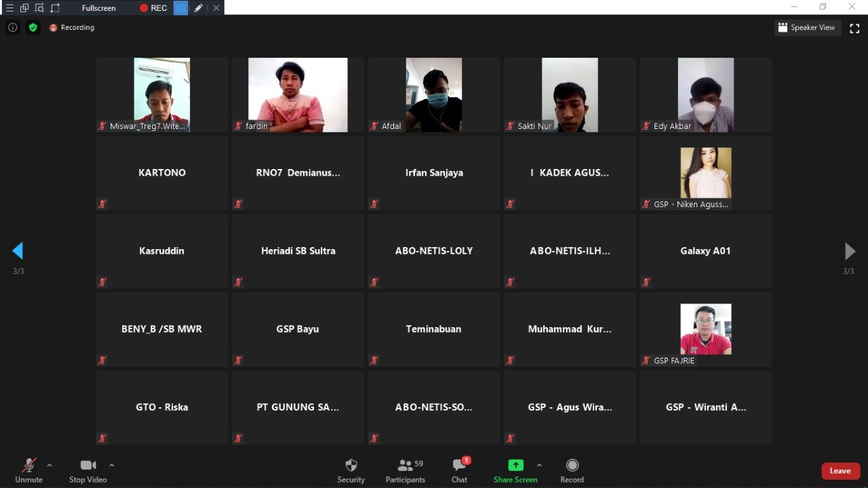
Task: Open Security options
Action: tap(351, 470)
